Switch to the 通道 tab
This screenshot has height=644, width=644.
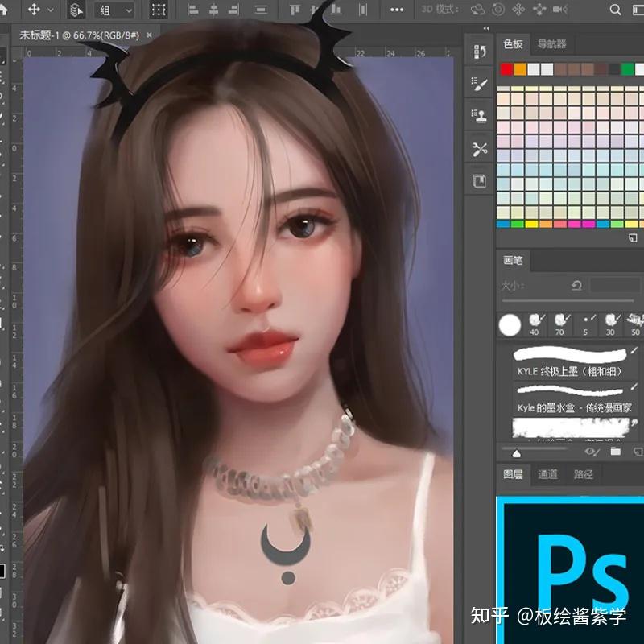pyautogui.click(x=548, y=475)
